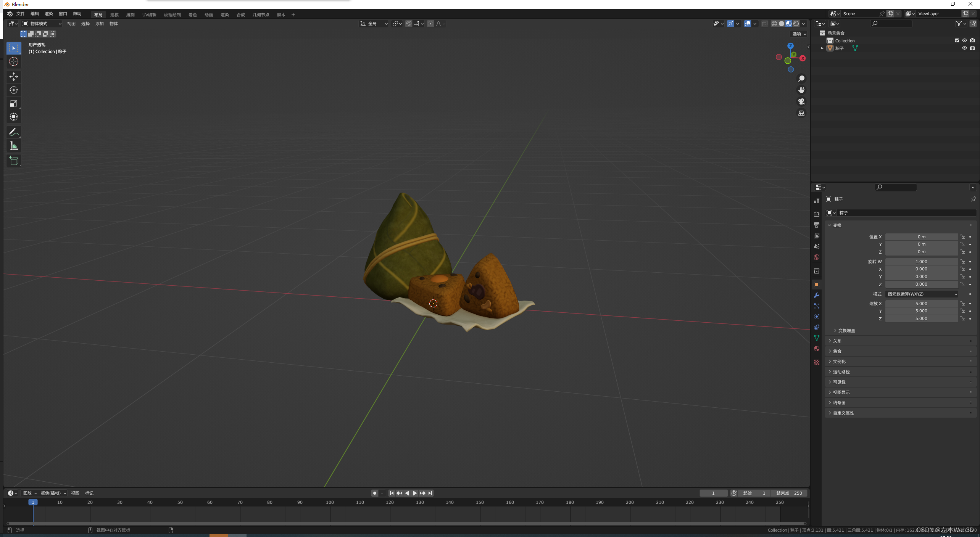Select the Measure tool
Viewport: 980px width, 537px height.
click(14, 146)
